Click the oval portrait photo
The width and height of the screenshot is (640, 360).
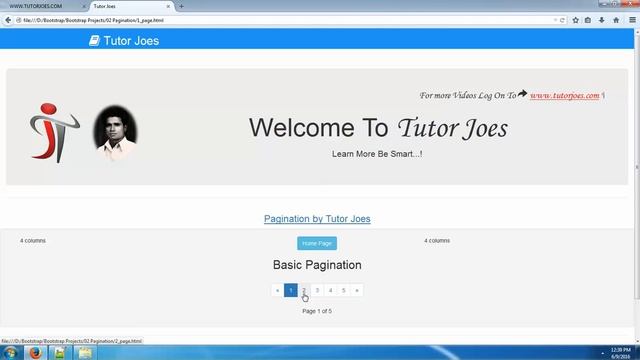[115, 132]
